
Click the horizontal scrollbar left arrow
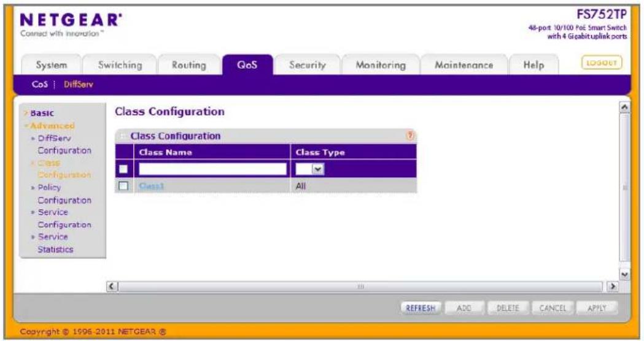[x=112, y=286]
